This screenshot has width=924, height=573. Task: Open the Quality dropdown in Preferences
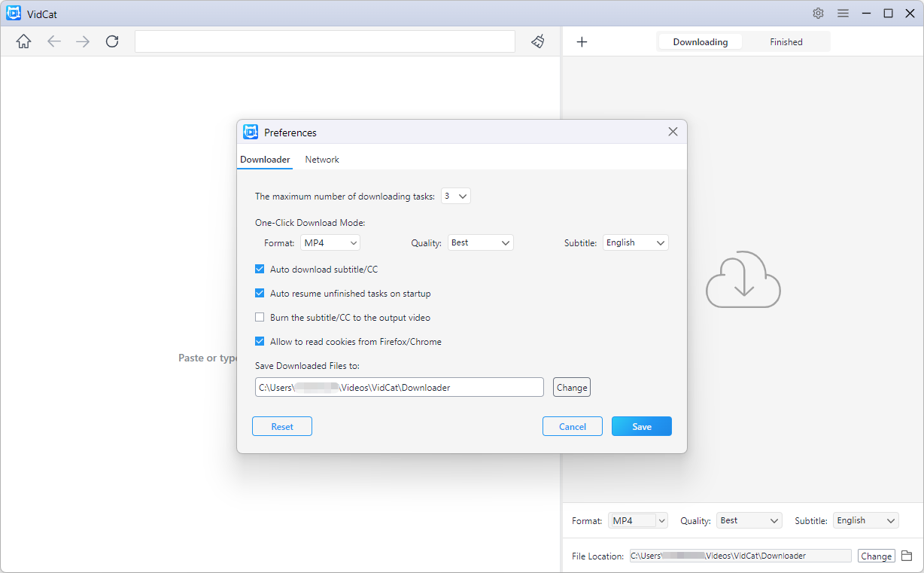pos(481,242)
